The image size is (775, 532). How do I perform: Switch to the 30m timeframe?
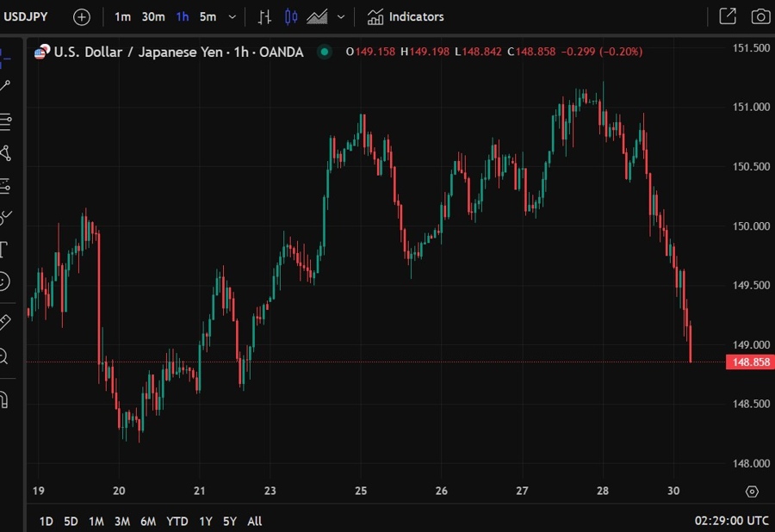(153, 16)
